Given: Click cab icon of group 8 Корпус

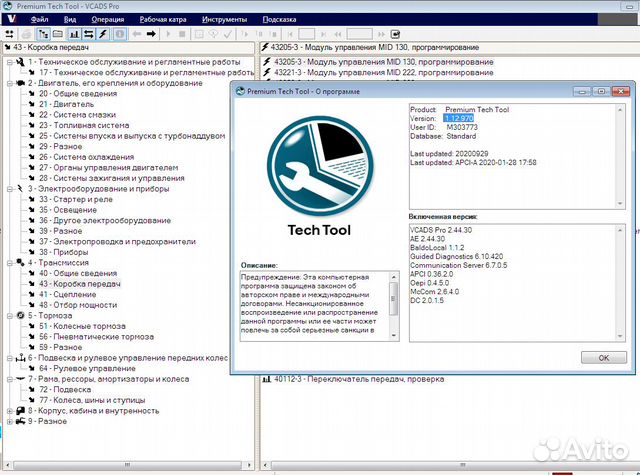Looking at the screenshot, I should [20, 411].
